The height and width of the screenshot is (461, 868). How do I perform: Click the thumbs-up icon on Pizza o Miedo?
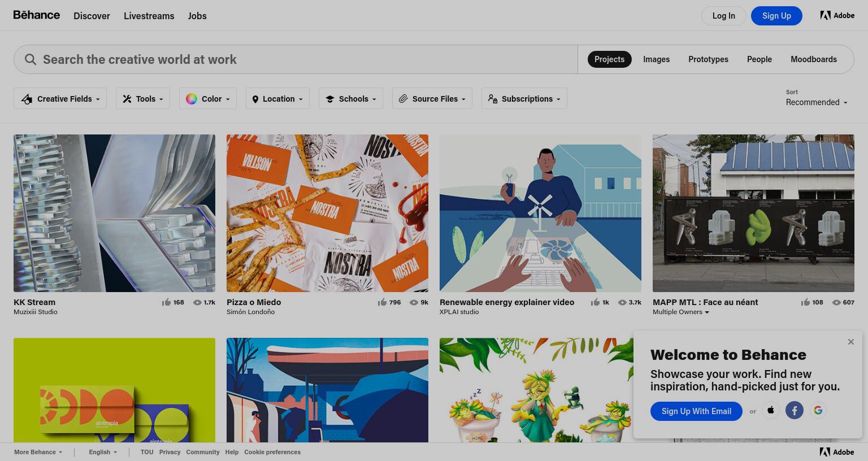tap(382, 302)
